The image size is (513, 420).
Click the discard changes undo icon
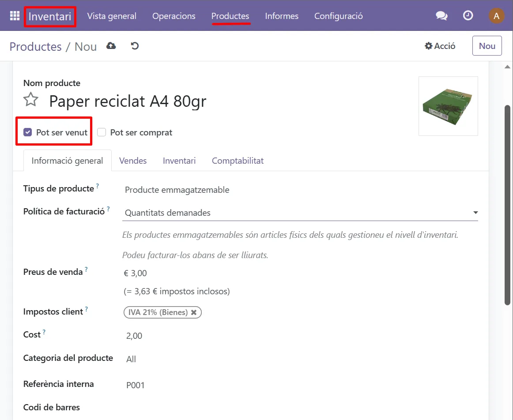tap(135, 46)
